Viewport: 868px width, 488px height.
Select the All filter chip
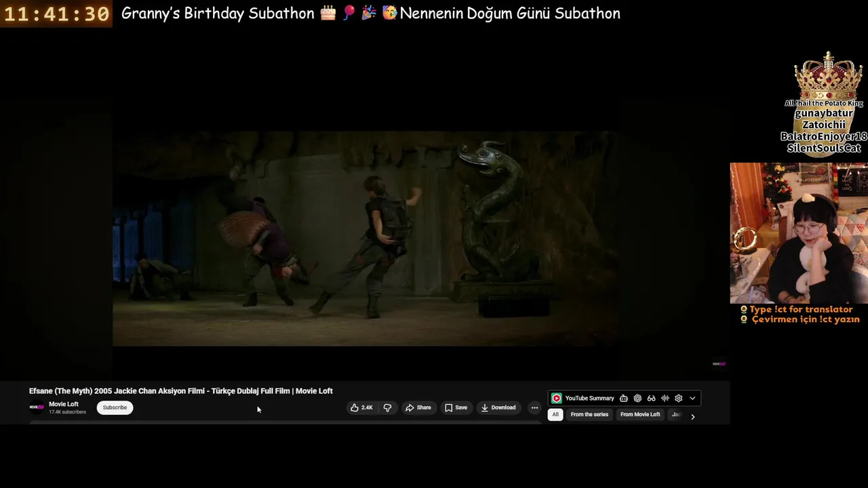pyautogui.click(x=555, y=414)
